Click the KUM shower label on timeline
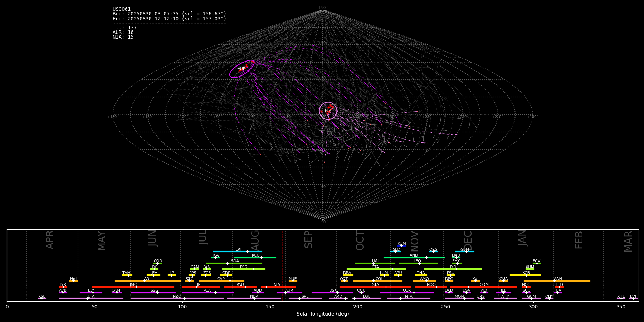 (x=402, y=244)
